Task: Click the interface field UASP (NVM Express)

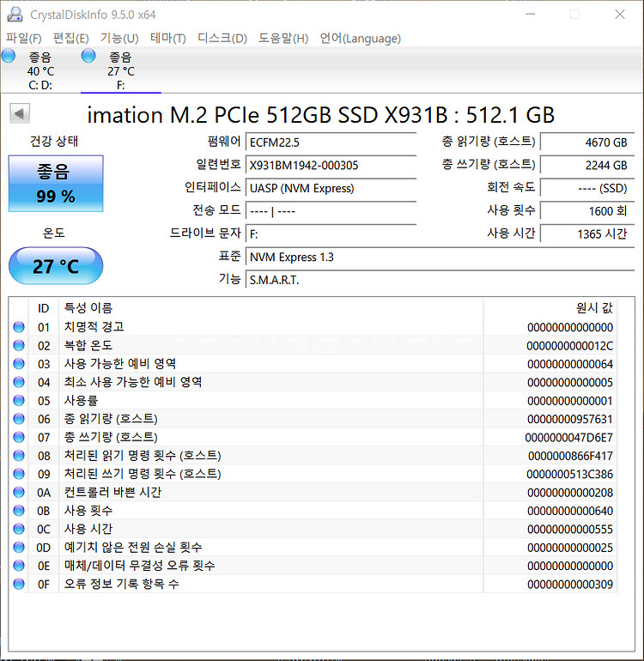Action: coord(331,188)
